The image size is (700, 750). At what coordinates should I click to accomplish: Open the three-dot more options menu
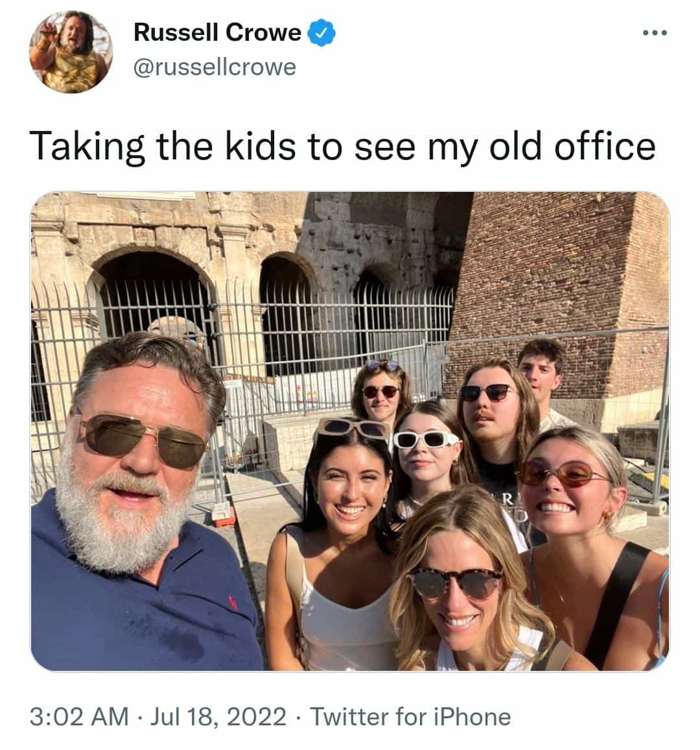(654, 32)
